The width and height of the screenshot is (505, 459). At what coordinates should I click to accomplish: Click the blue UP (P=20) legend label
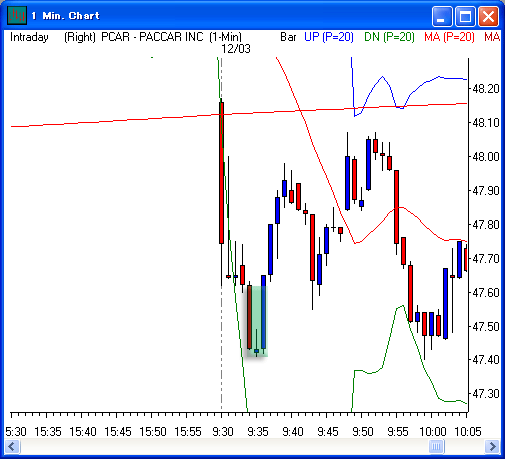[x=329, y=37]
